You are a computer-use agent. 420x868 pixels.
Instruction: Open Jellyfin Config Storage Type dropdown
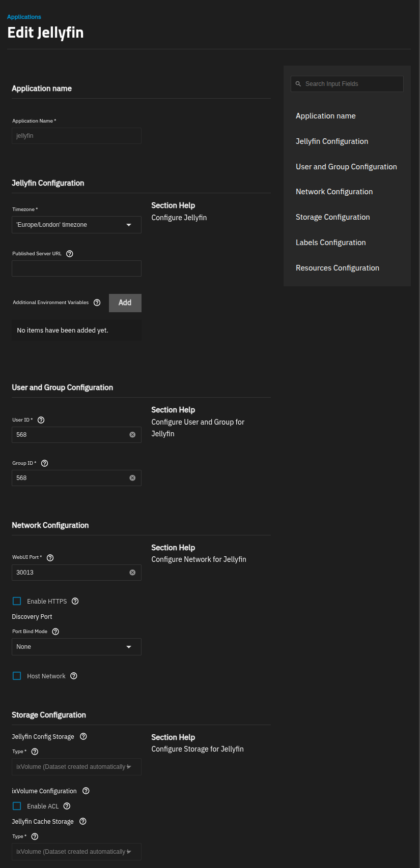76,767
